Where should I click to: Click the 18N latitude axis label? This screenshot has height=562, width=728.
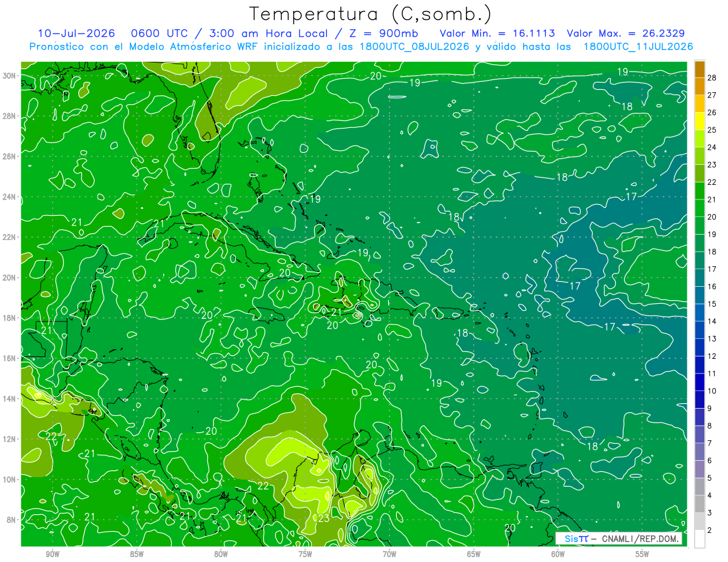[10, 318]
